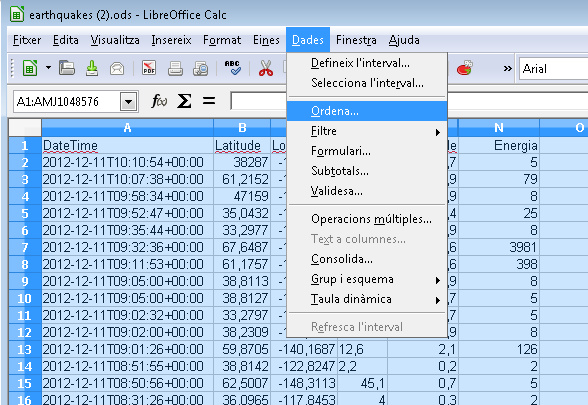
Task: Select Ordena from Dades menu
Action: tap(367, 111)
